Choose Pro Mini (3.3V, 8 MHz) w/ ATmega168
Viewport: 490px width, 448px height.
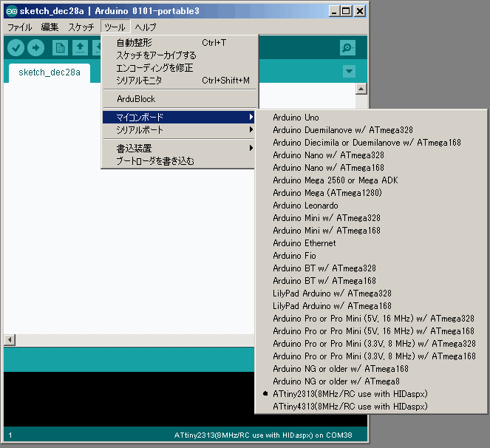tap(371, 356)
